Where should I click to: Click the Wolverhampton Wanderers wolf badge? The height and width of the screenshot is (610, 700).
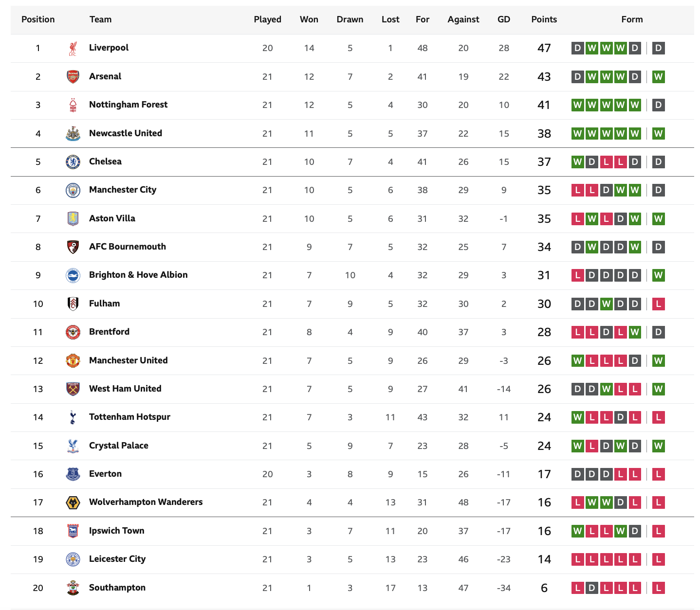click(73, 502)
